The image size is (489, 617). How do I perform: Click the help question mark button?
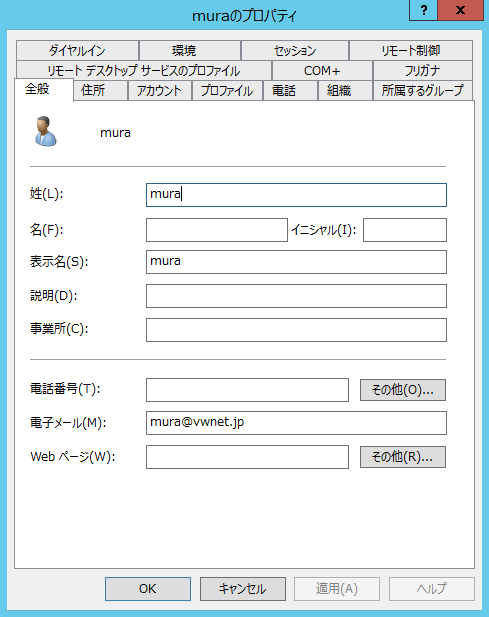coord(423,10)
